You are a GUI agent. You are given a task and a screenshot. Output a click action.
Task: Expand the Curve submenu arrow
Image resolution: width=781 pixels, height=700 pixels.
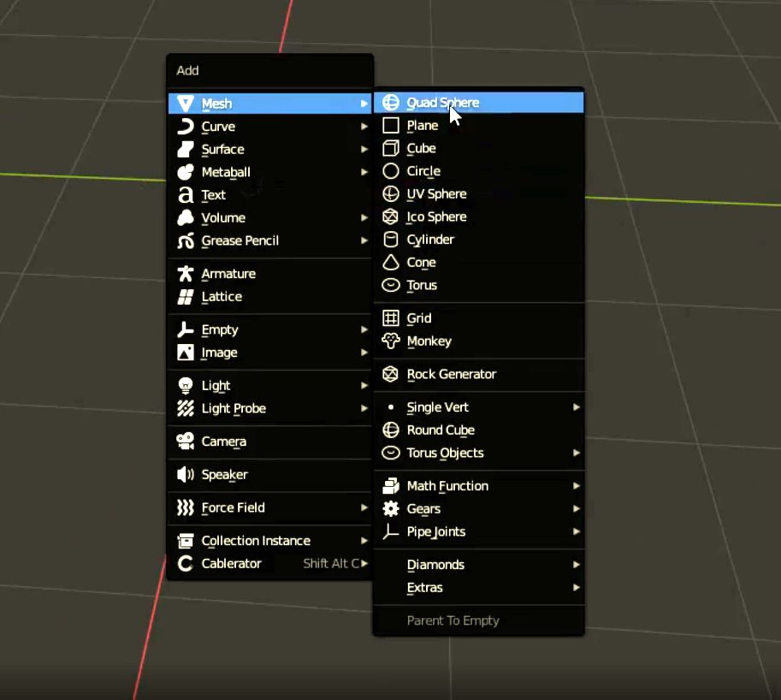364,126
